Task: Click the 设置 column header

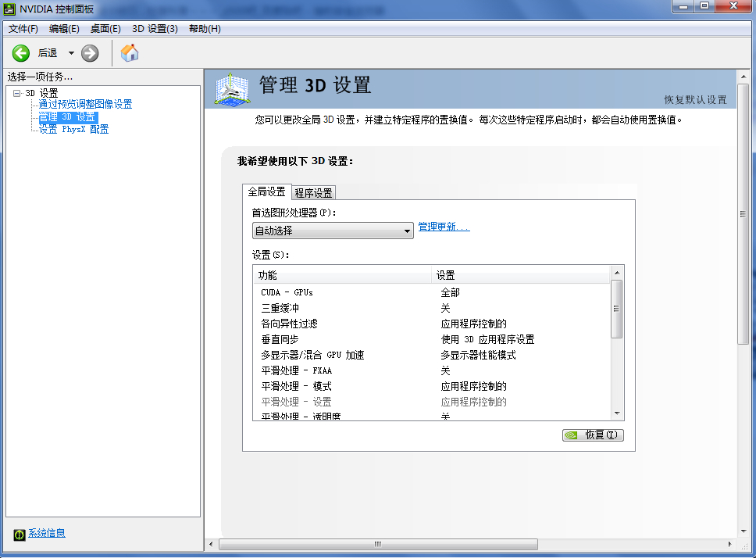Action: click(521, 275)
